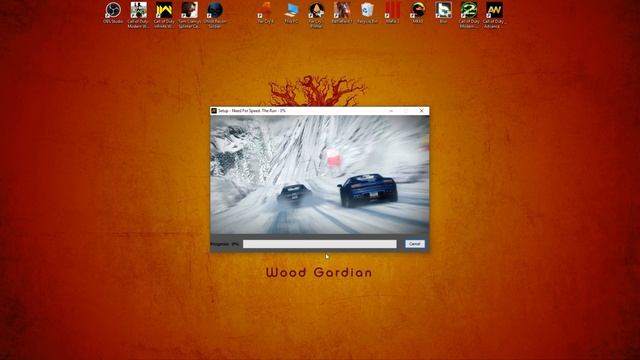Click the Setup - Need For Speed title text
This screenshot has height=360, width=640.
point(252,111)
